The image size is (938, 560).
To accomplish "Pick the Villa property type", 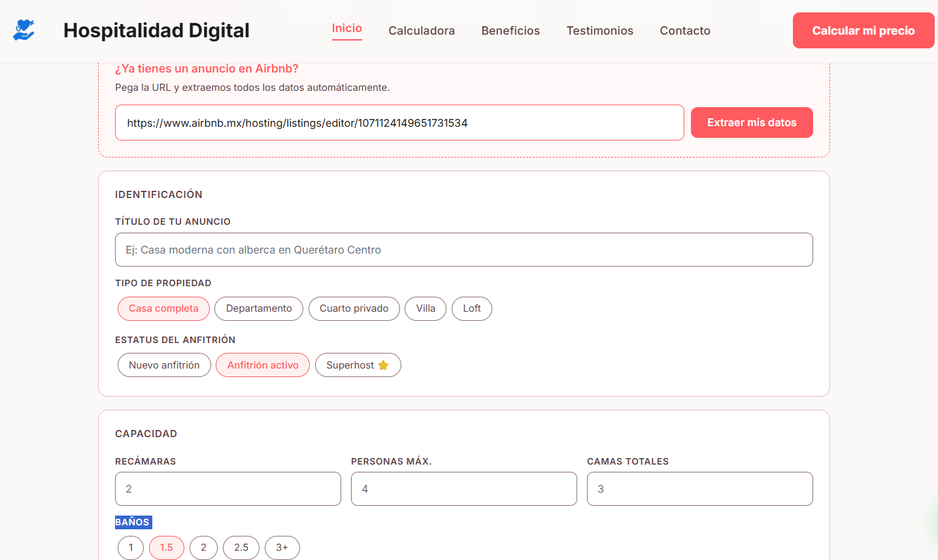I will pyautogui.click(x=426, y=308).
